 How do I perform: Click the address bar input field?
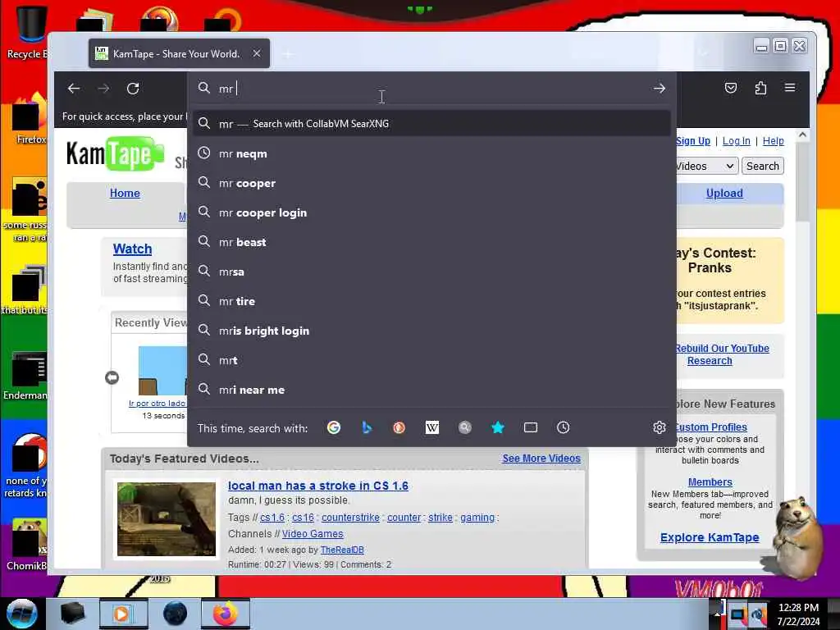[x=431, y=89]
